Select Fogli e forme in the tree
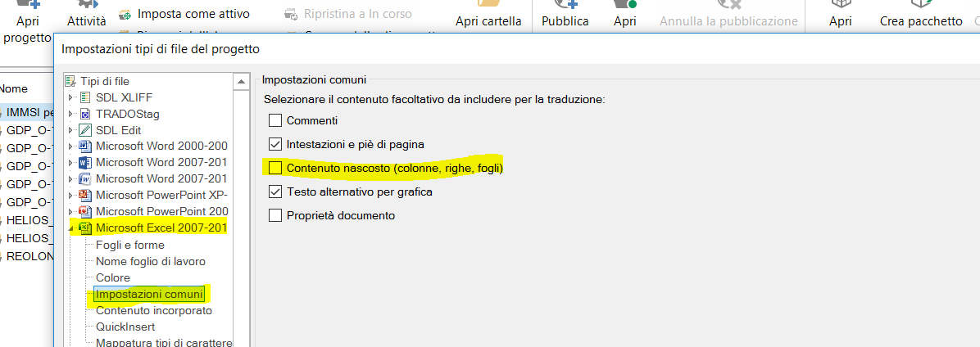Viewport: 980px width, 347px height. click(x=130, y=245)
